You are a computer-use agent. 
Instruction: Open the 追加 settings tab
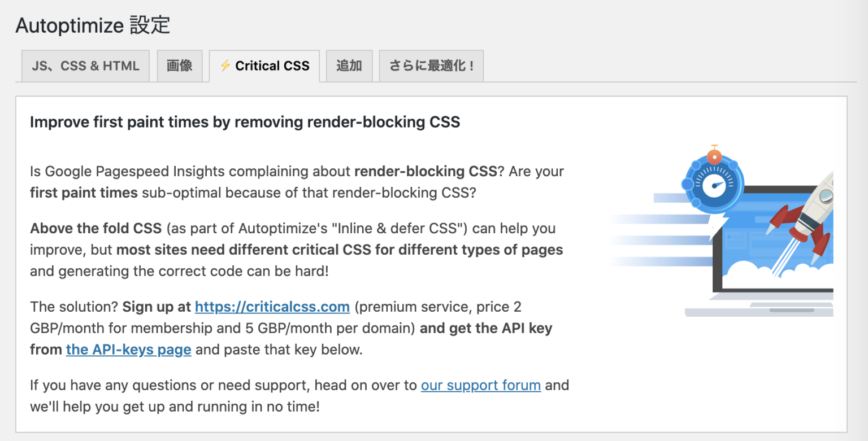[x=349, y=66]
